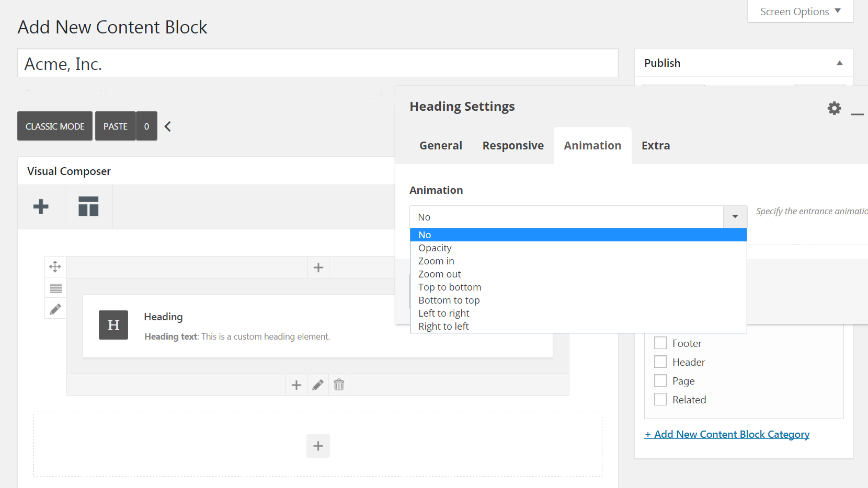Click the row move handle icon
The width and height of the screenshot is (868, 488).
point(55,266)
